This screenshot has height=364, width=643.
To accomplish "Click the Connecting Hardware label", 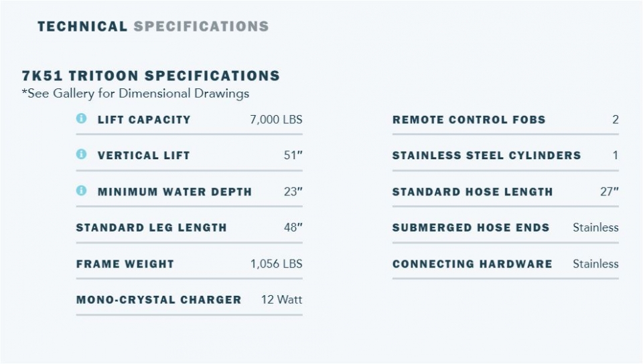I will click(x=472, y=264).
